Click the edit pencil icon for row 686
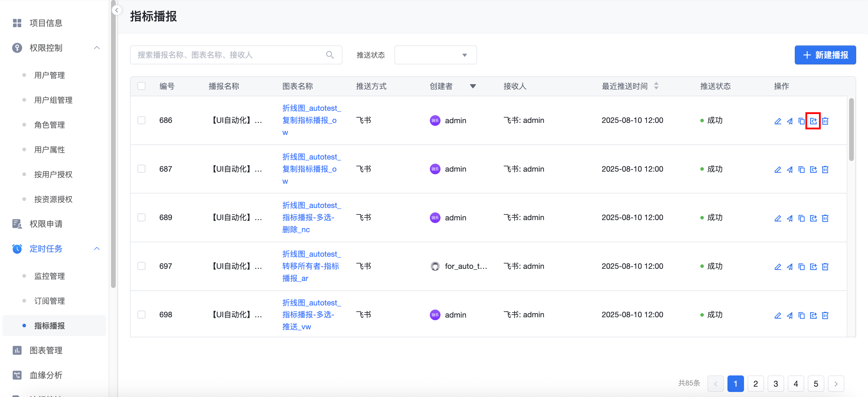 (778, 121)
